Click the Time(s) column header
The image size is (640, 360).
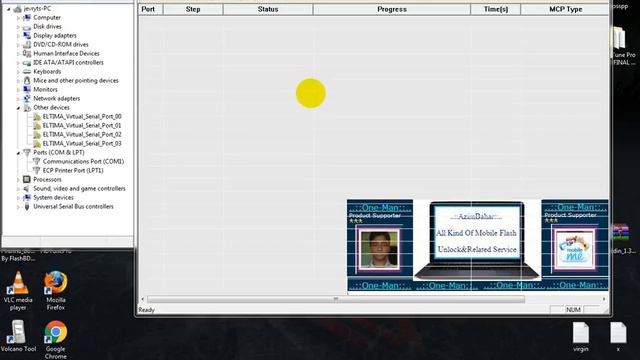pyautogui.click(x=496, y=9)
